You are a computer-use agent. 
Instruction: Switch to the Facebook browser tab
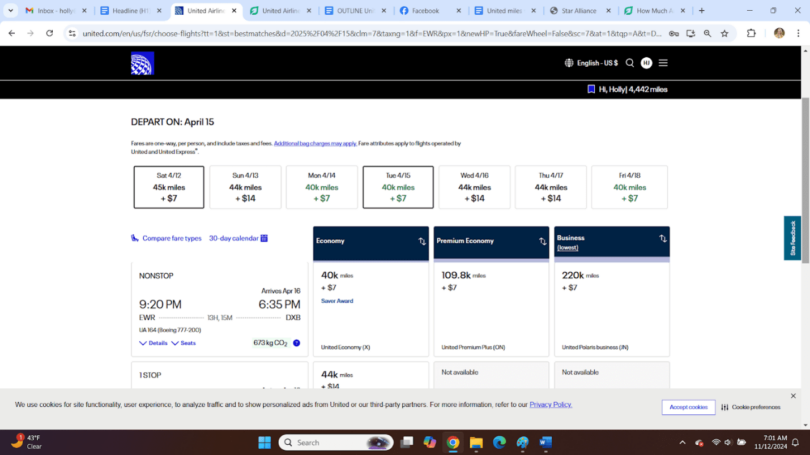420,10
